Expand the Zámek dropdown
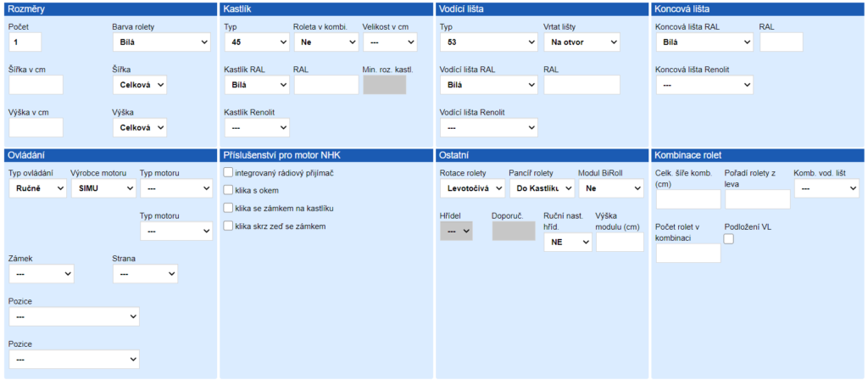Screen dimensions: 868x380 click(x=42, y=274)
